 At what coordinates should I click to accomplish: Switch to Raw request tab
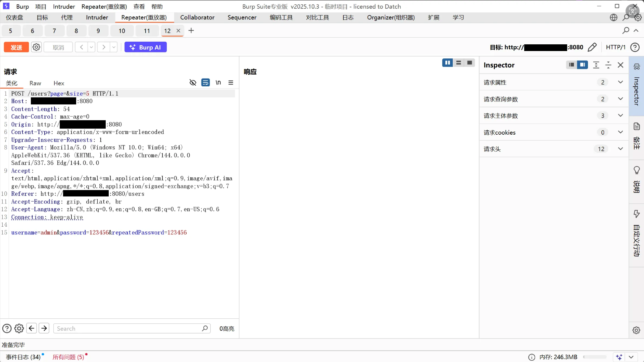pyautogui.click(x=35, y=83)
